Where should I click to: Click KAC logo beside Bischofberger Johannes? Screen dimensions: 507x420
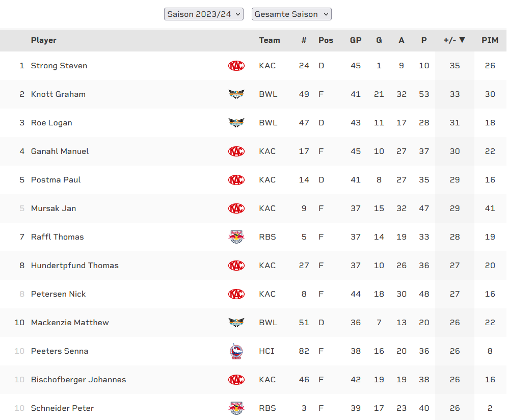[x=236, y=380]
